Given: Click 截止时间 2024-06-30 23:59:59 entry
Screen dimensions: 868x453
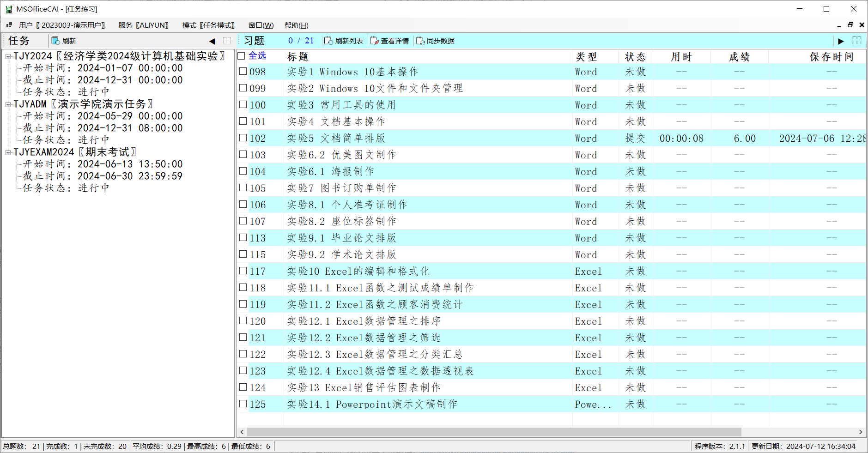Looking at the screenshot, I should click(x=103, y=176).
